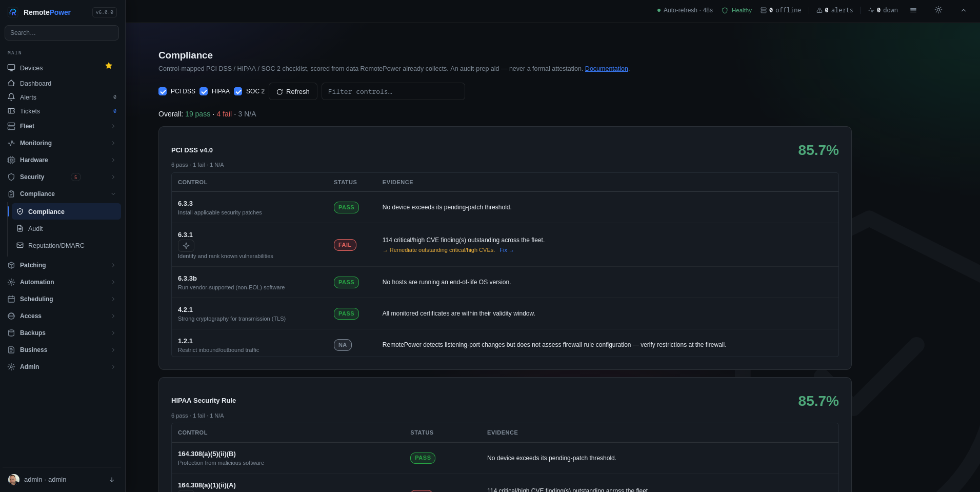
Task: Toggle the SOC 2 checkbox
Action: pos(238,91)
